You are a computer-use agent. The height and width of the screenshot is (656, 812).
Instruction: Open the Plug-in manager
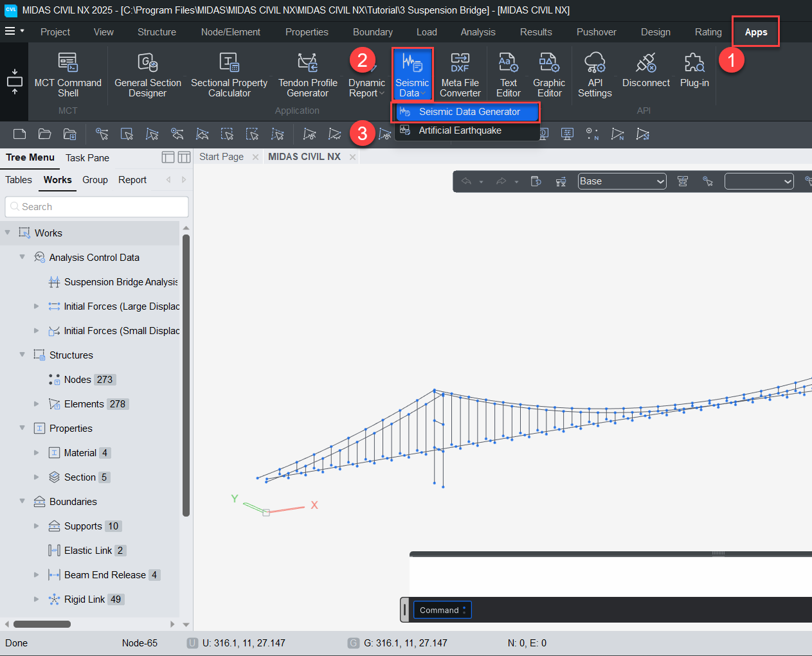[x=694, y=69]
